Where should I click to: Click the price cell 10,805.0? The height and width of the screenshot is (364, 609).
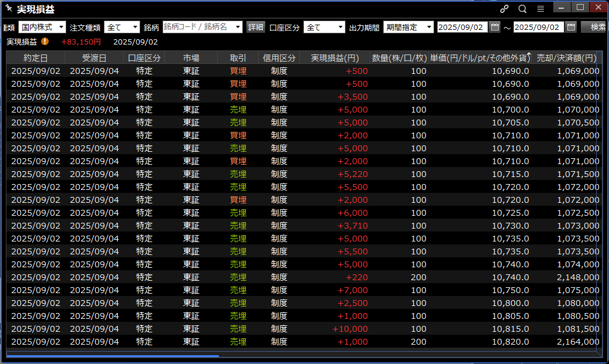510,316
